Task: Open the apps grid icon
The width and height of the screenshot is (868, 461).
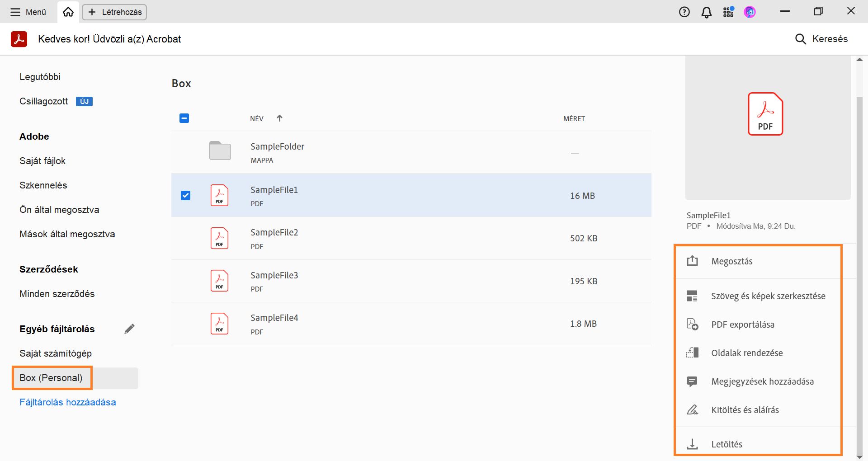Action: 728,12
